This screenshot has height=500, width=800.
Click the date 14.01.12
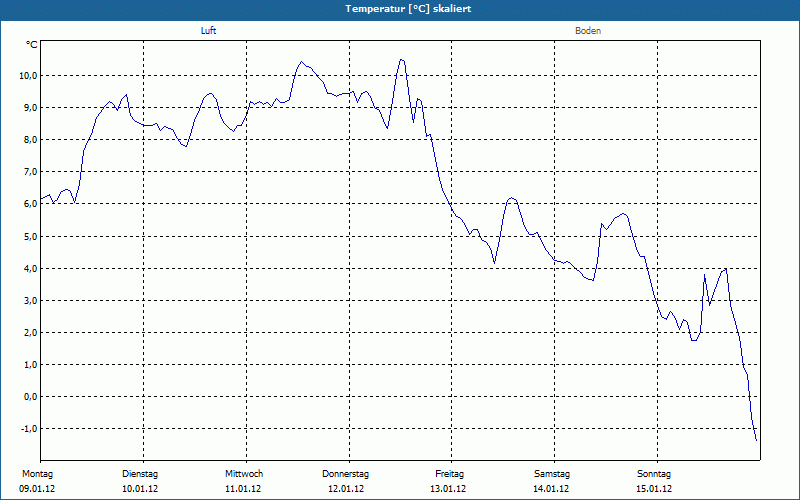coord(551,489)
